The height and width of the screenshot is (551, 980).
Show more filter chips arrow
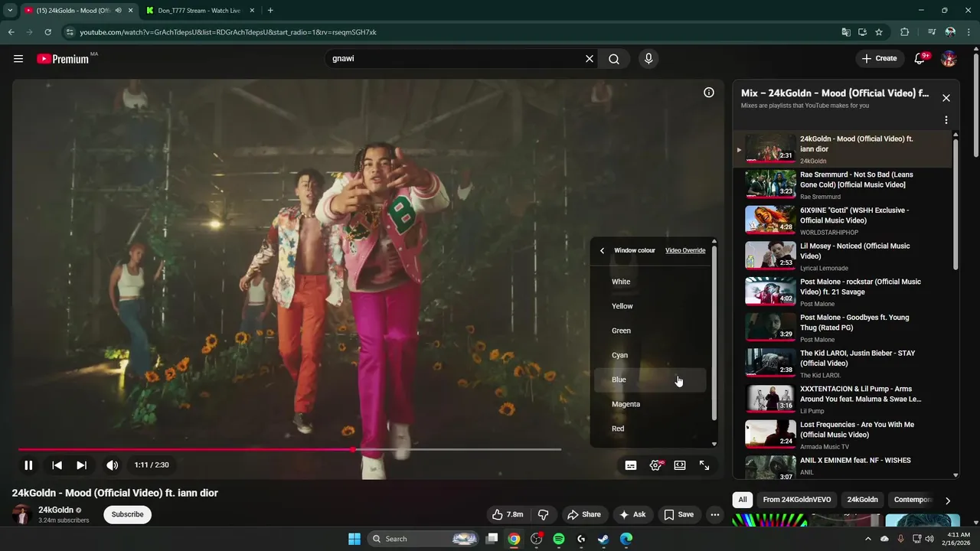click(x=948, y=500)
